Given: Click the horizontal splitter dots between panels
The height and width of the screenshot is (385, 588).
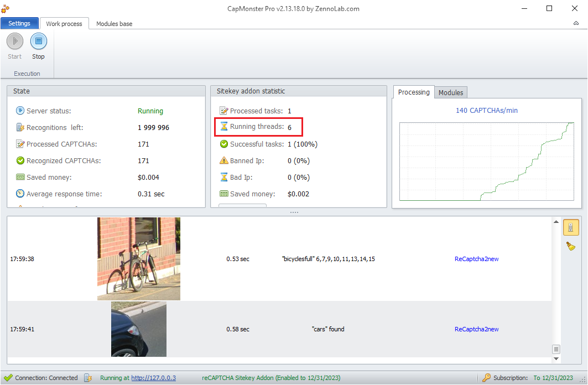Looking at the screenshot, I should point(294,212).
